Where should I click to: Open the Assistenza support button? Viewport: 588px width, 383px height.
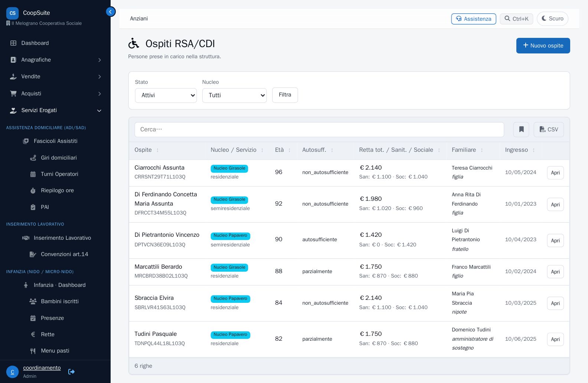[474, 19]
